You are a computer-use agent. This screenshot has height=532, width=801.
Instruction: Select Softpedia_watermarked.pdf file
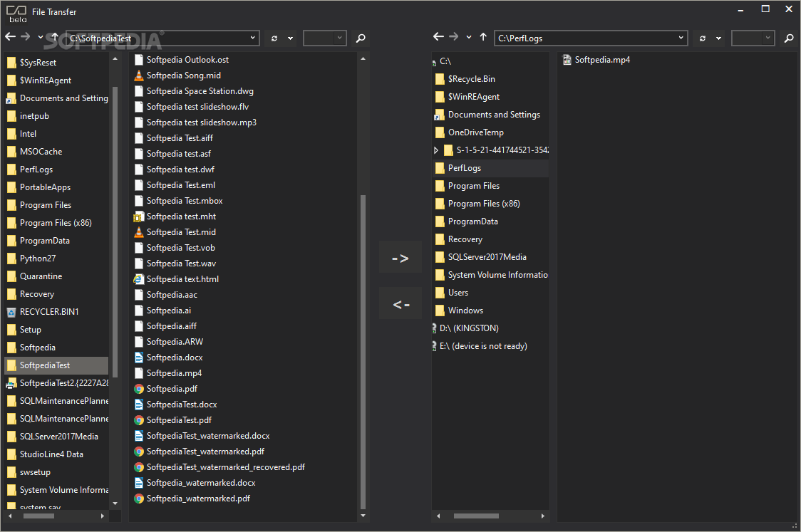coord(192,499)
